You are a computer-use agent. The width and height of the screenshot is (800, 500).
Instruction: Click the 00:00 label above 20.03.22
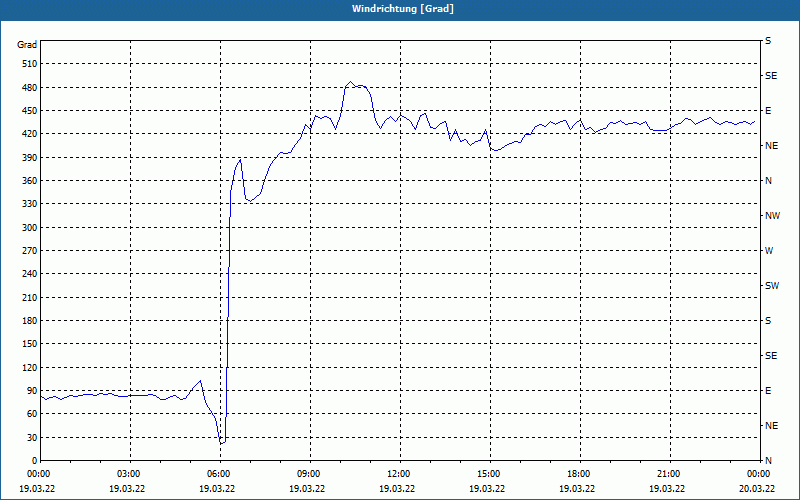(759, 474)
